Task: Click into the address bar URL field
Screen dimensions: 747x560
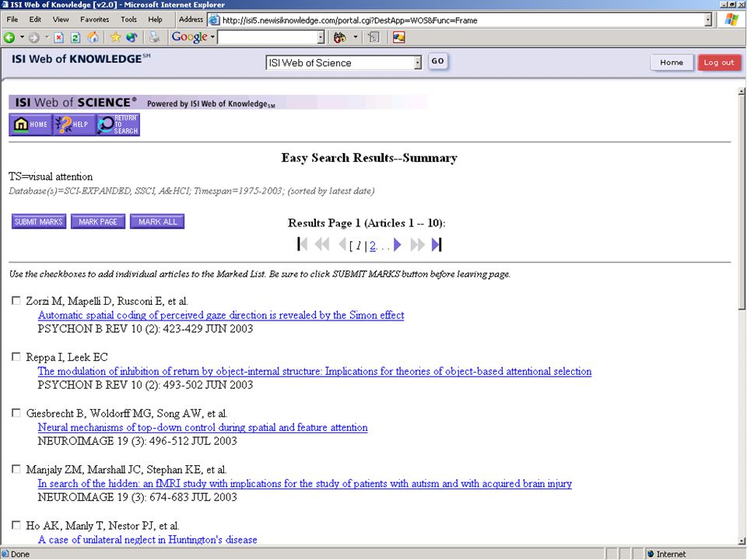Action: tap(458, 20)
